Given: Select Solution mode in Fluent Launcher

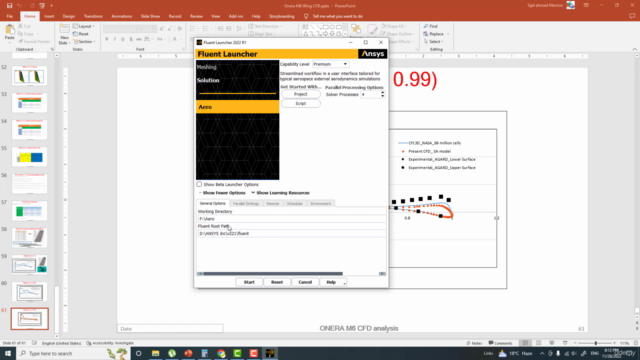Looking at the screenshot, I should click(208, 80).
